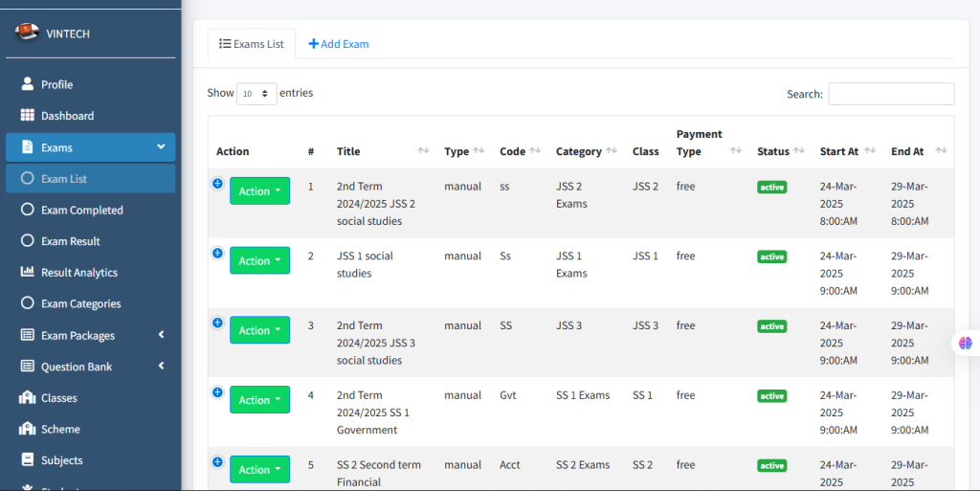Expand the Question Bank submenu
This screenshot has height=491, width=980.
coord(161,366)
